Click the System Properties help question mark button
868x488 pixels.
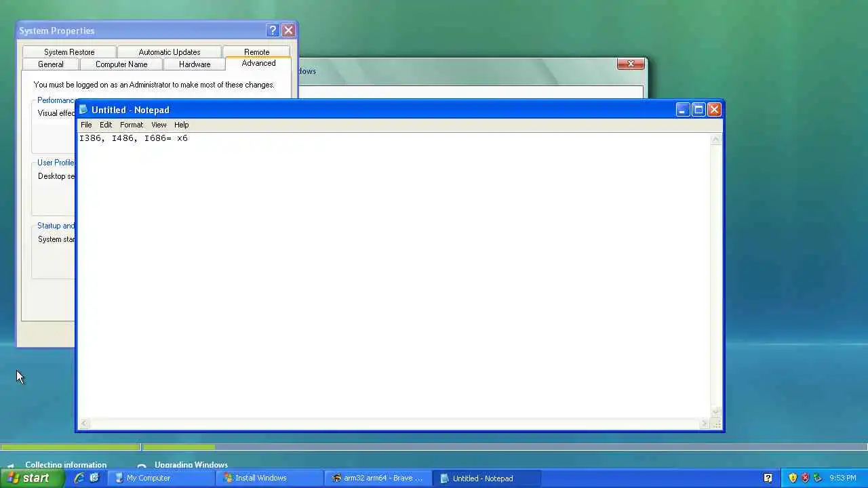(273, 30)
